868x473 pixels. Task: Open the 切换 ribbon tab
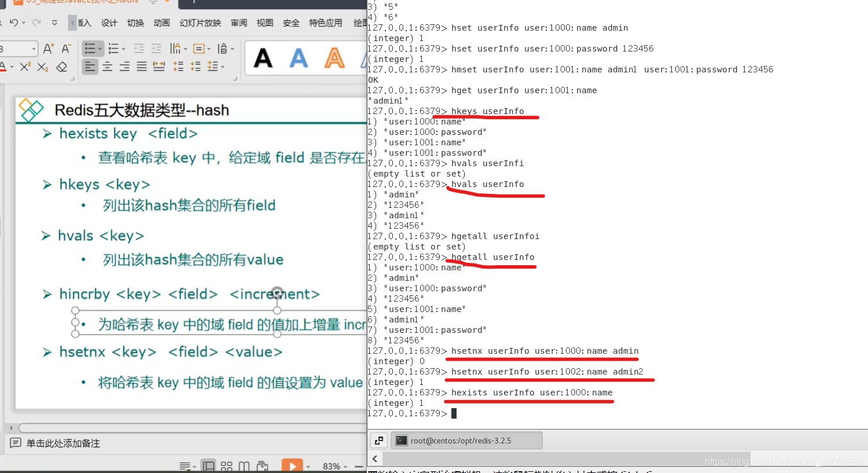pyautogui.click(x=135, y=23)
